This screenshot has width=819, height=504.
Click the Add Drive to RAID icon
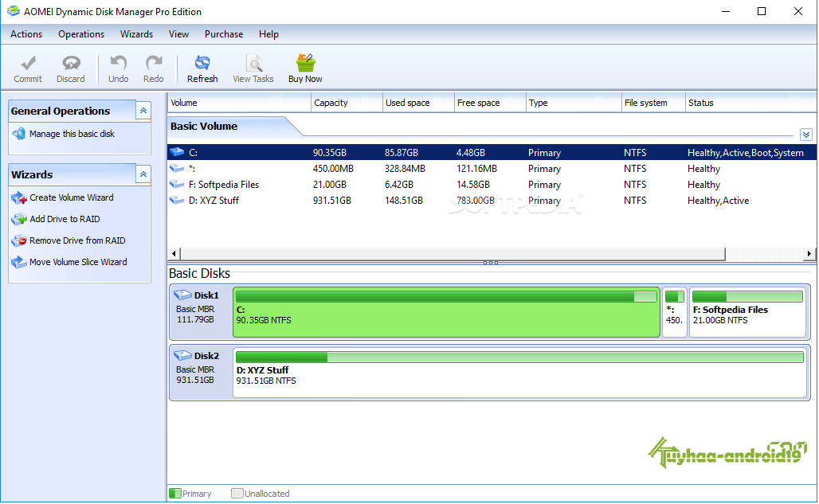point(19,219)
